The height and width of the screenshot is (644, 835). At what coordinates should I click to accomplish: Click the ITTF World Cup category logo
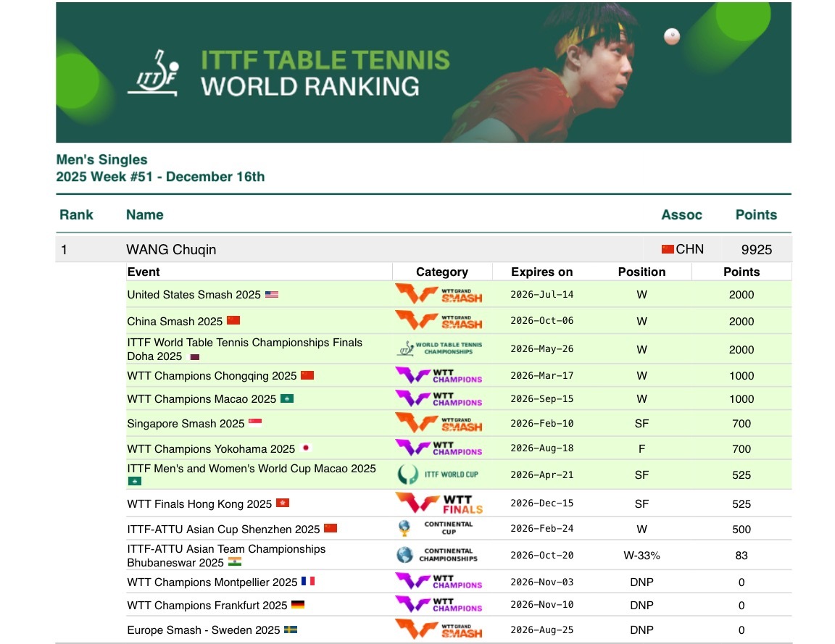point(438,474)
